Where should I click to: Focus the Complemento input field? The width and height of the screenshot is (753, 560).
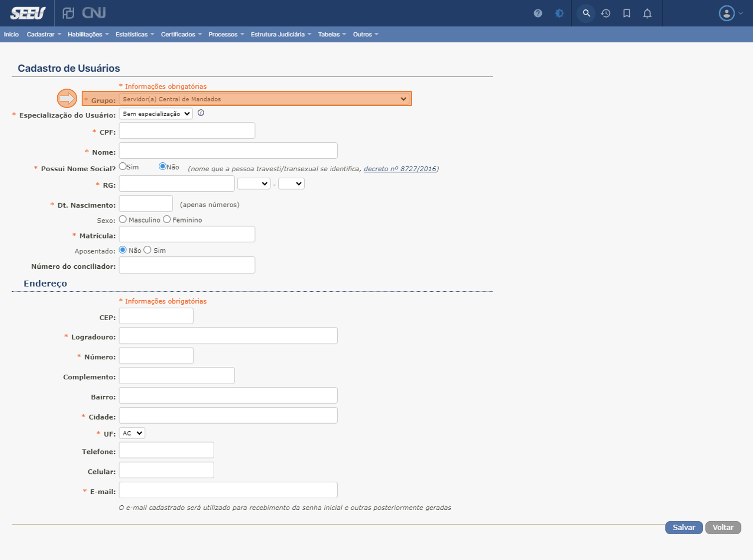coord(177,376)
